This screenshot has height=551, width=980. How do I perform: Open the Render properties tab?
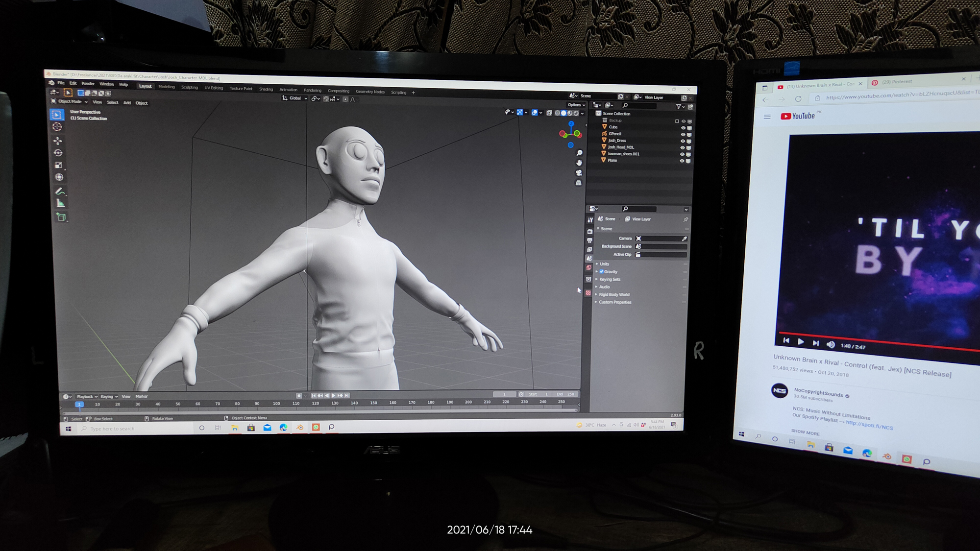(x=590, y=231)
